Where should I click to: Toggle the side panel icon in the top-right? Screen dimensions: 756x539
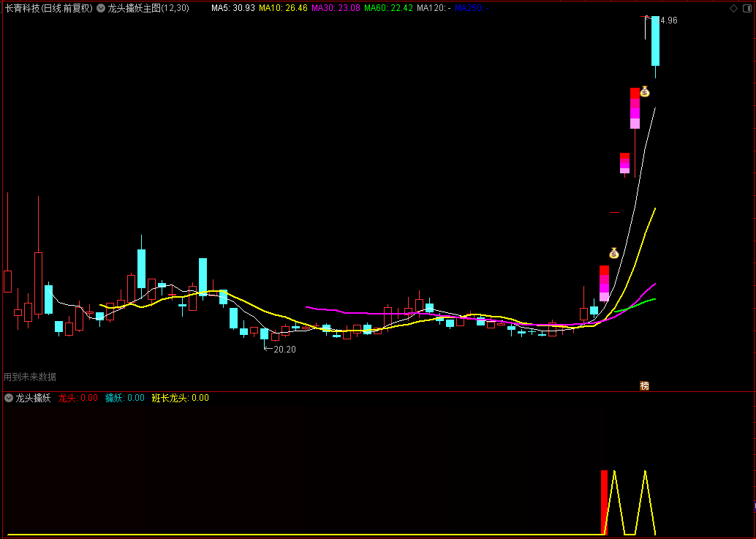[x=747, y=8]
